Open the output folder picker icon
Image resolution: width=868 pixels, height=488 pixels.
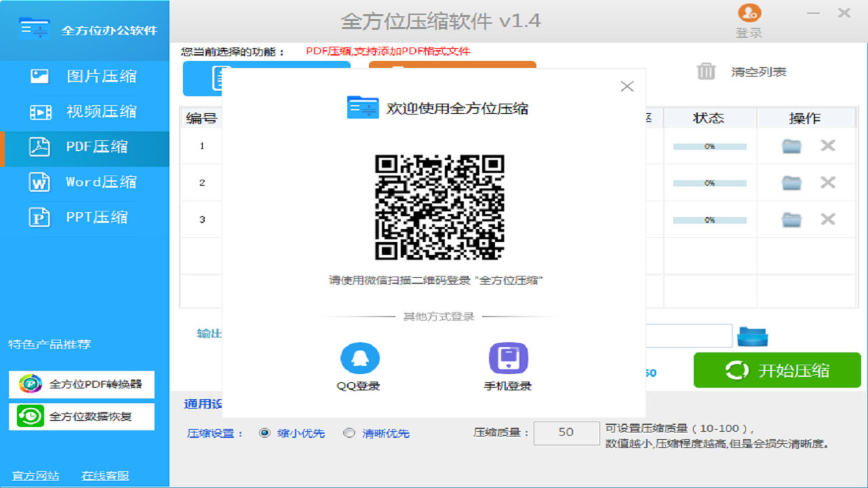(x=752, y=335)
